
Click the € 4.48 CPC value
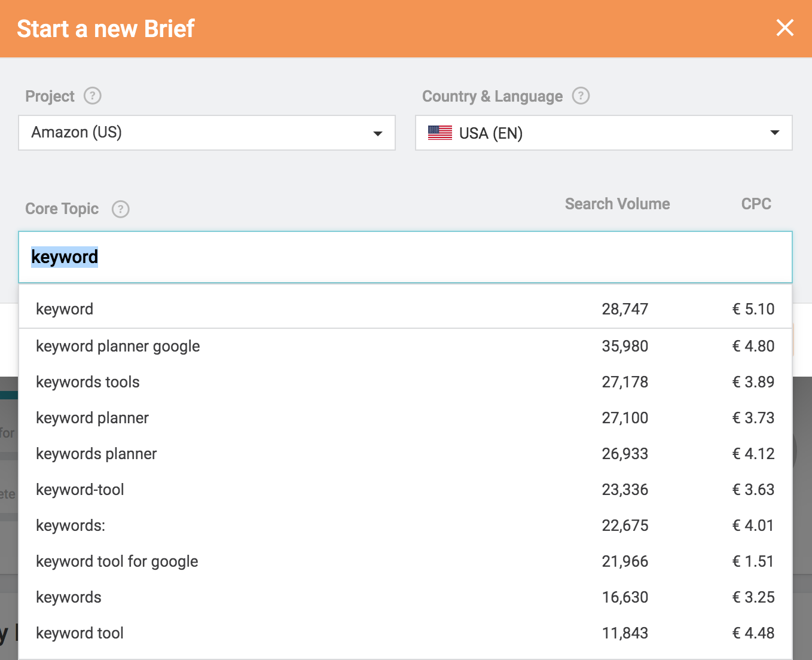click(x=753, y=633)
